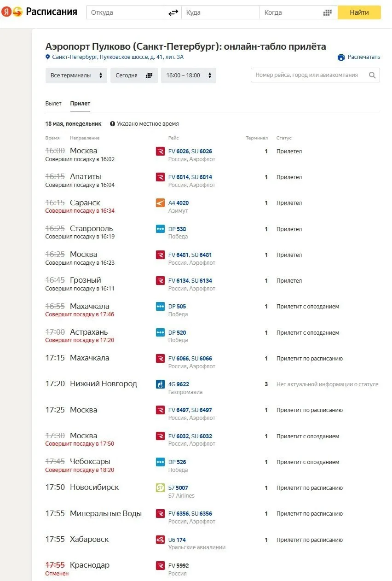Viewport: 392px width, 581px height.
Task: Switch to the Вылет tab
Action: (x=53, y=104)
